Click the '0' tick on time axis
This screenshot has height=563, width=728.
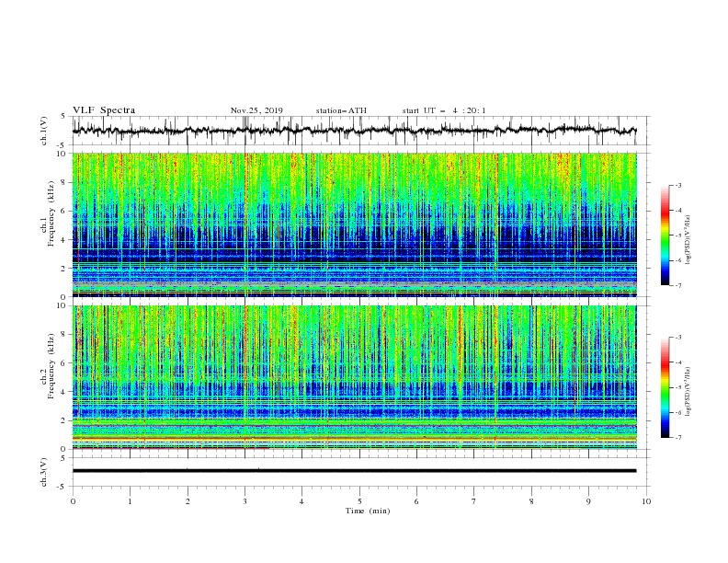pos(73,501)
